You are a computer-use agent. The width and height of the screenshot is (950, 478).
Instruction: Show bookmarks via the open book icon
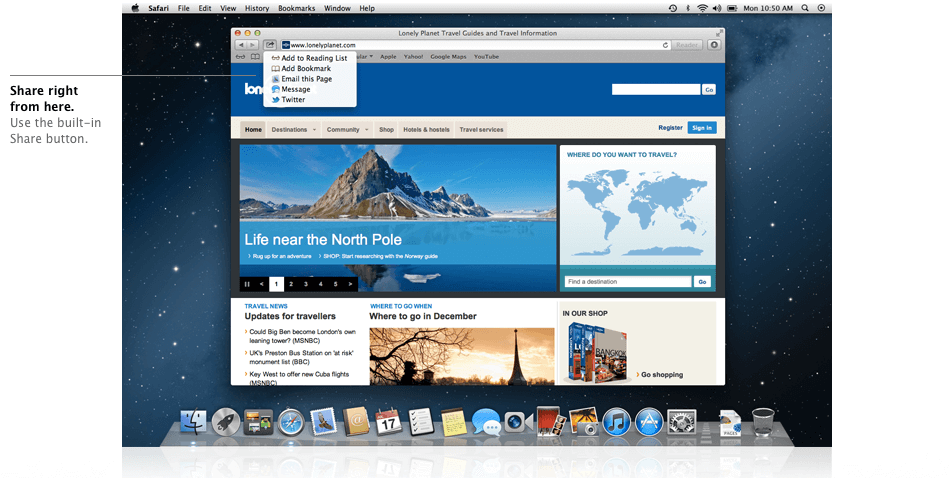click(255, 57)
